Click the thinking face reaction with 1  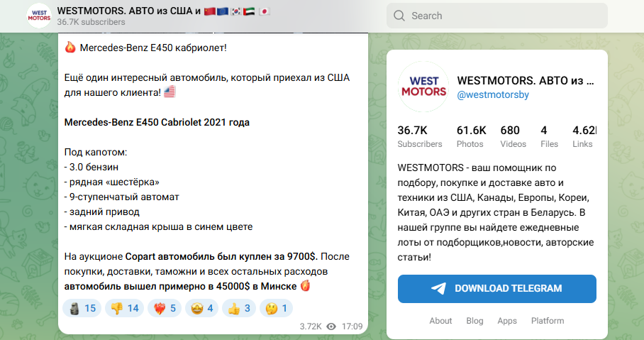point(276,308)
